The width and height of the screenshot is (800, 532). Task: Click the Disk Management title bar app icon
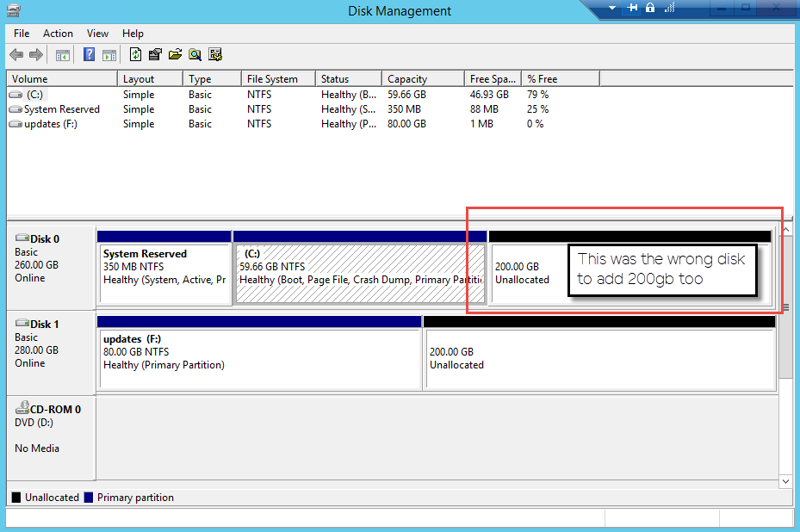(14, 10)
